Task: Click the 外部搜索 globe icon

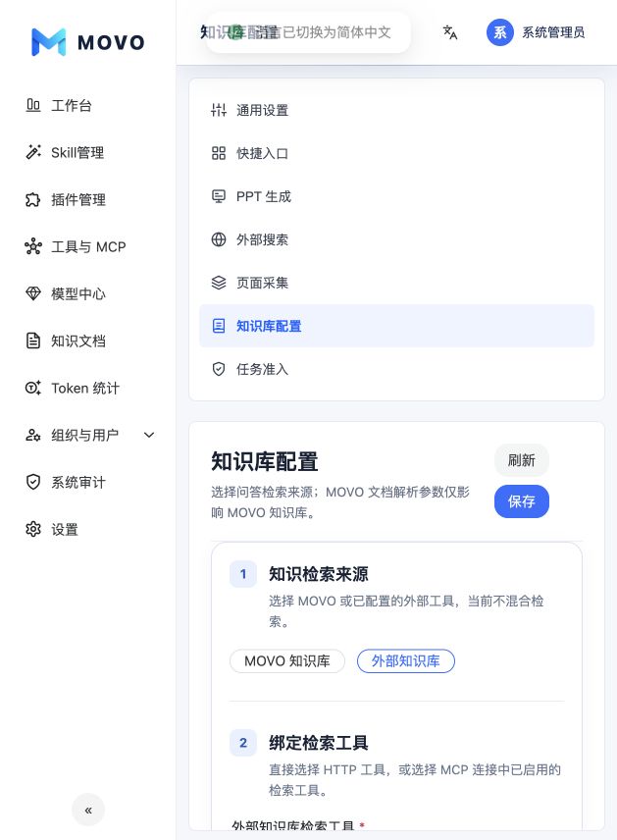Action: (219, 239)
